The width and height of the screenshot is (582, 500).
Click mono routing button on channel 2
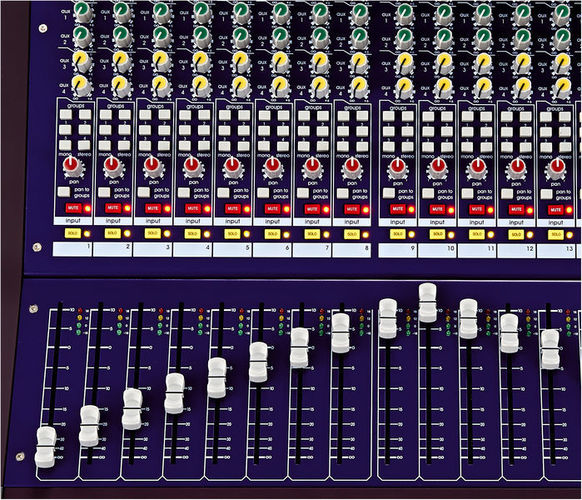(105, 145)
